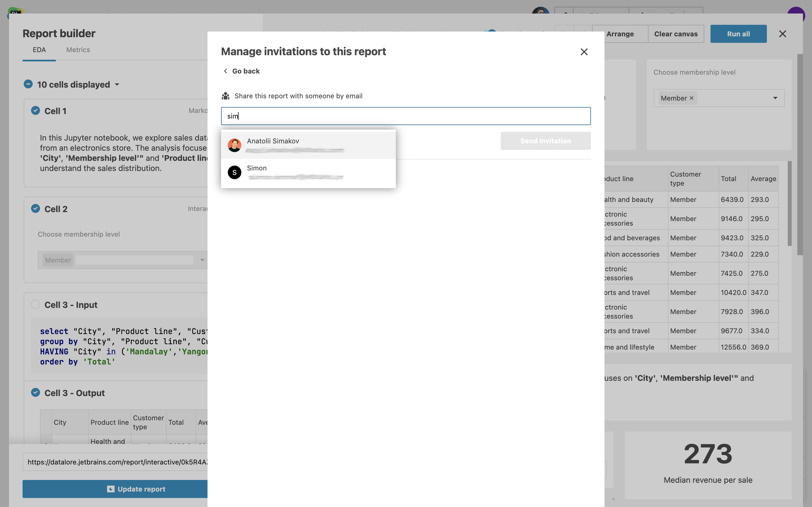Image resolution: width=812 pixels, height=507 pixels.
Task: Click the Clear canvas button
Action: coord(676,34)
